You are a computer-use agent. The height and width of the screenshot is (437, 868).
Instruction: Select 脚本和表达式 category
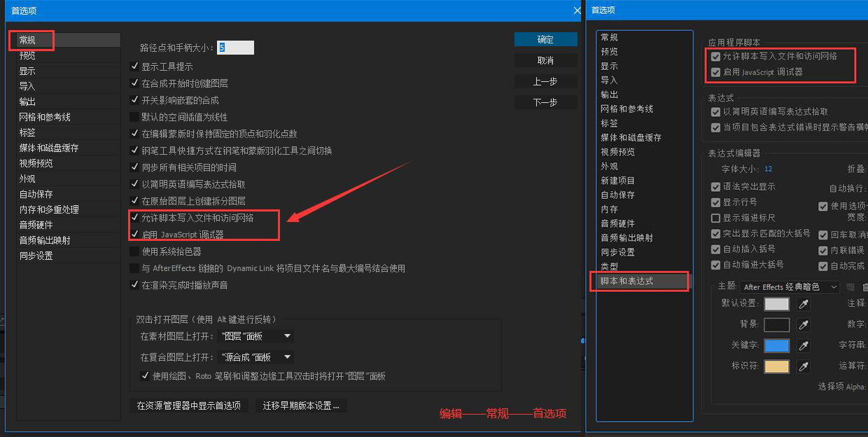[642, 281]
